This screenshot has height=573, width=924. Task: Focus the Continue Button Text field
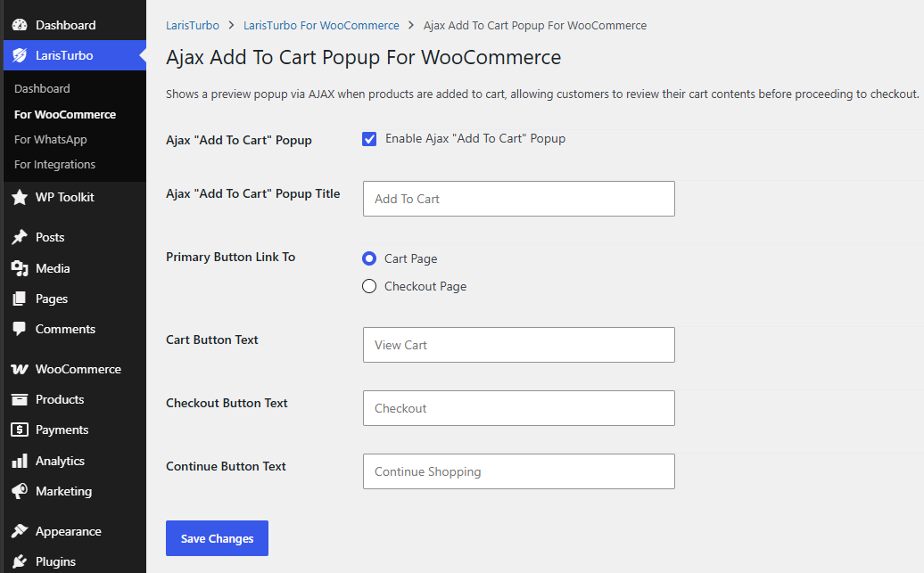(518, 471)
